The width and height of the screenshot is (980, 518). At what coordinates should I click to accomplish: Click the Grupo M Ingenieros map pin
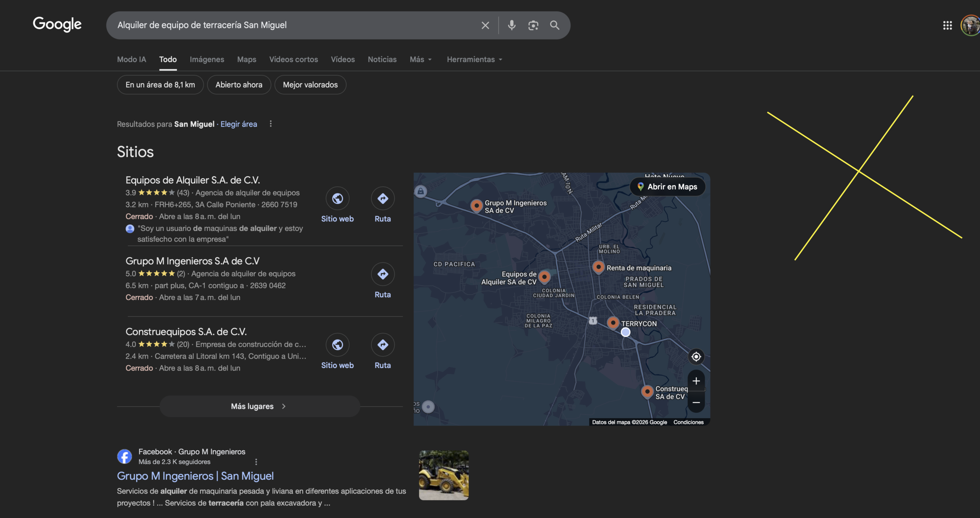click(476, 206)
